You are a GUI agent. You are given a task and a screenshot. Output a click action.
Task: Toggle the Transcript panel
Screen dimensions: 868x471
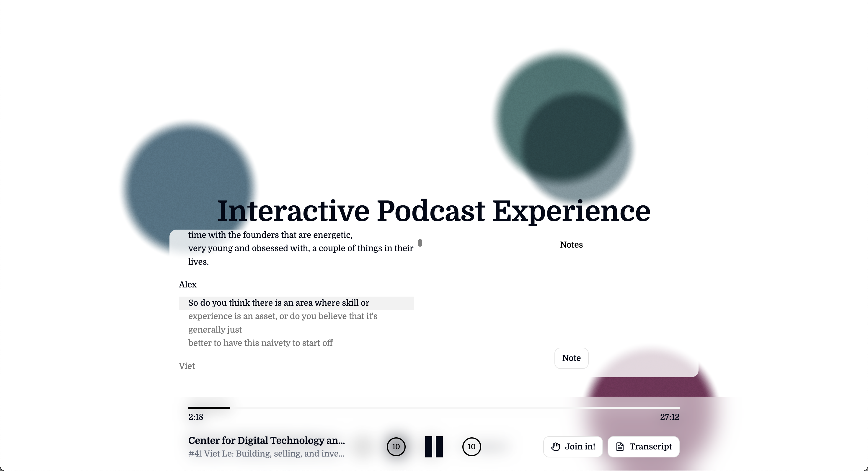coord(643,447)
